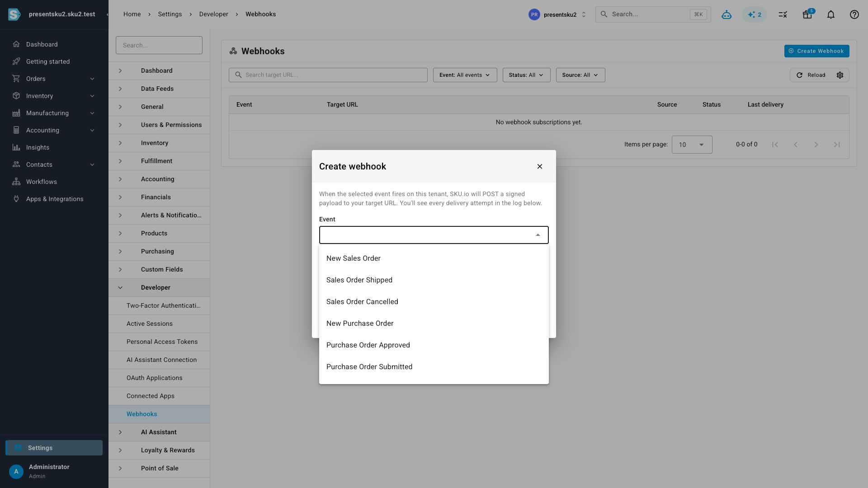Open AI Assistant Connection settings

tap(159, 360)
